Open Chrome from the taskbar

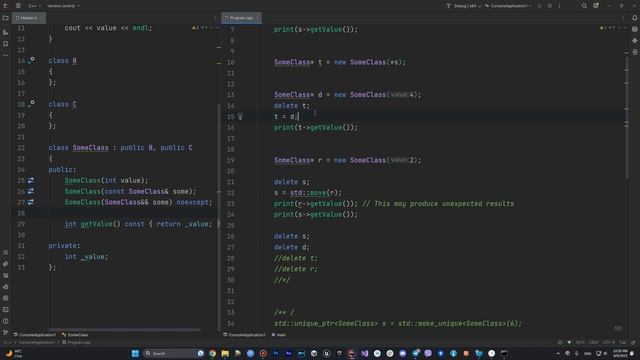coord(213,353)
